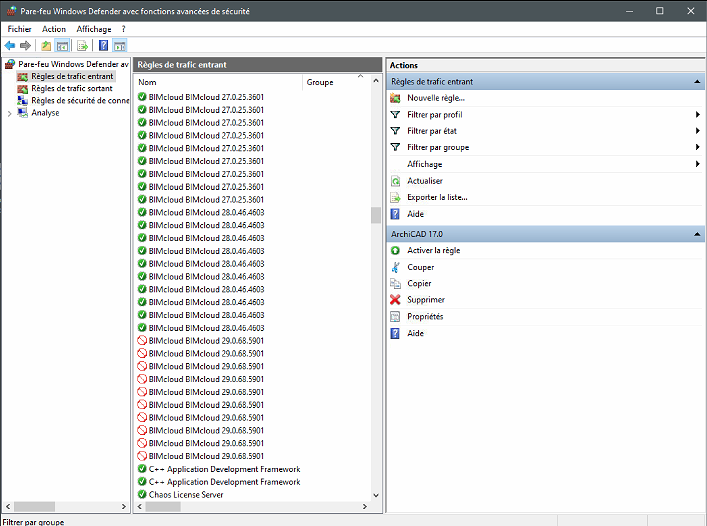
Task: Open the Fichier menu
Action: (19, 29)
